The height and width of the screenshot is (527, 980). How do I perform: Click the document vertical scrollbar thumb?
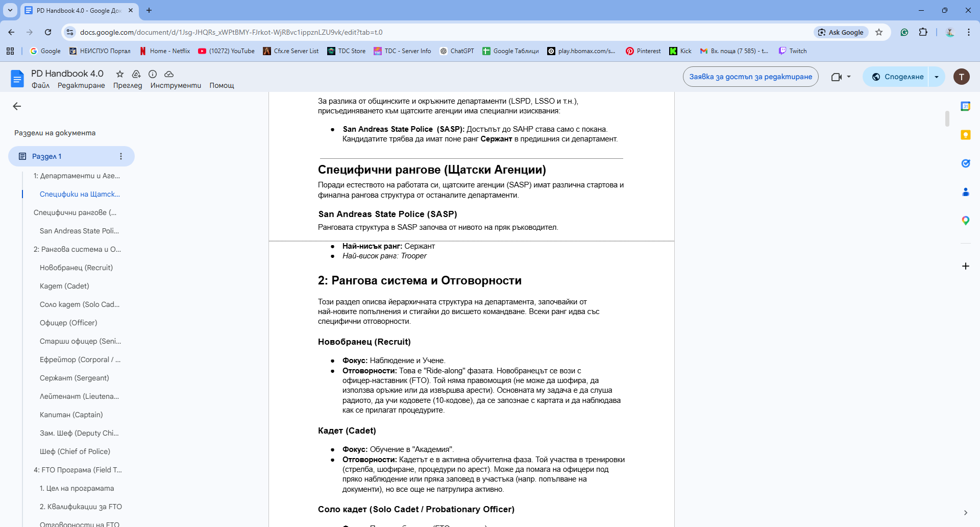tap(947, 118)
